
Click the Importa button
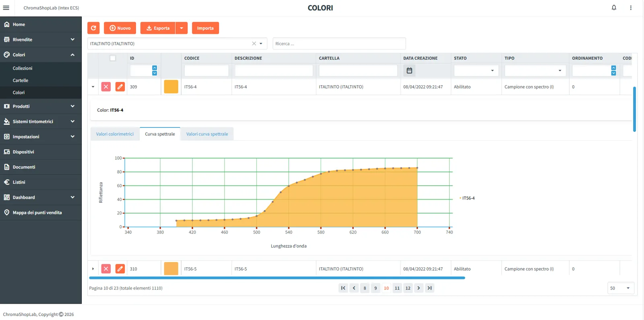click(x=205, y=28)
